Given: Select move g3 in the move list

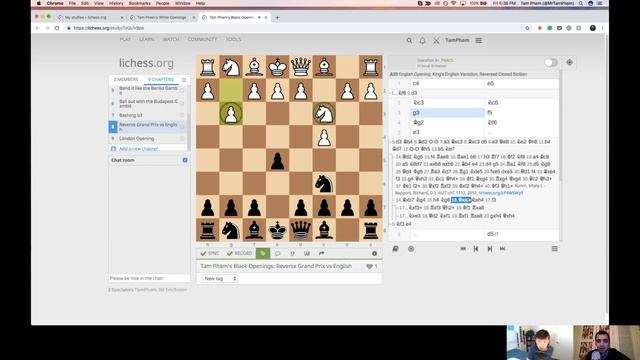Looking at the screenshot, I should click(447, 113).
